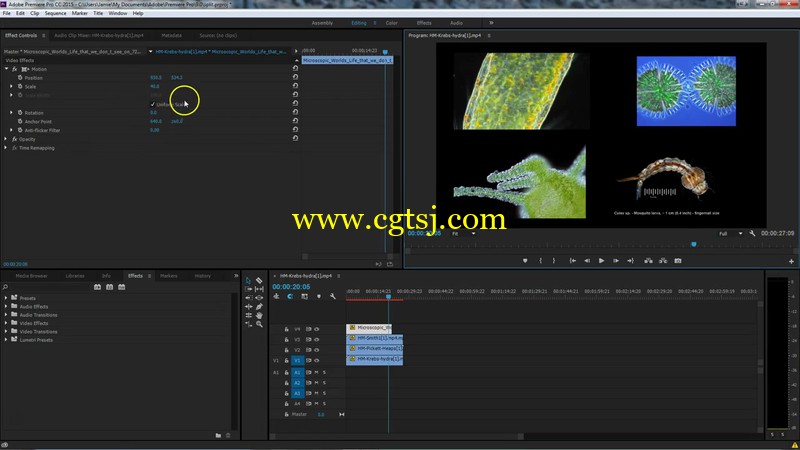Step back one frame
Viewport: 800px width, 450px height.
coord(587,261)
